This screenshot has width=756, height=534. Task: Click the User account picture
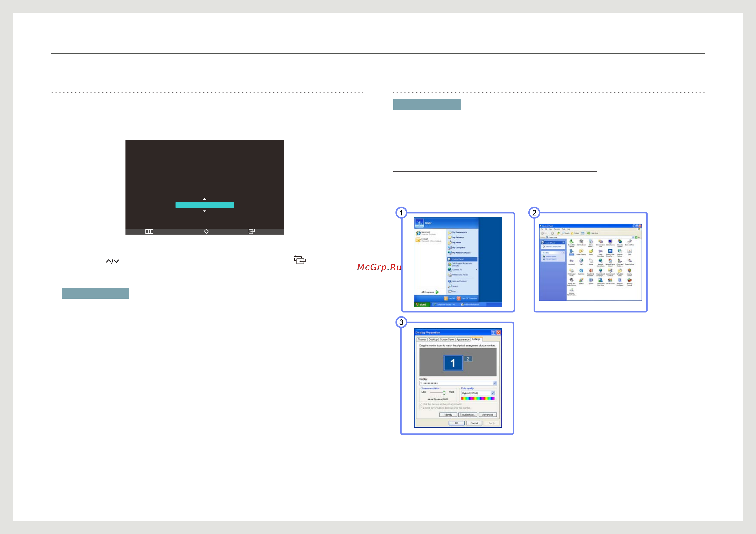click(x=420, y=223)
